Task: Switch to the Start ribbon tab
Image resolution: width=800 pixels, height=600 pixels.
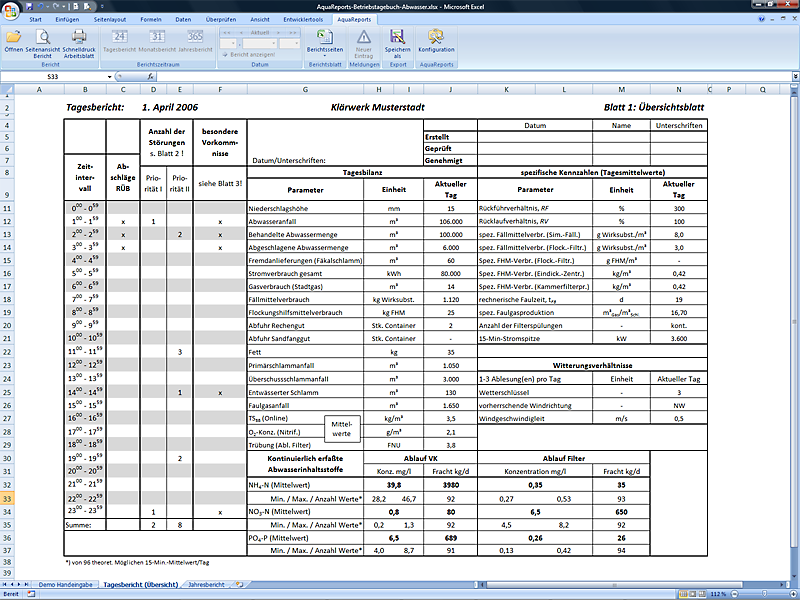Action: coord(35,19)
